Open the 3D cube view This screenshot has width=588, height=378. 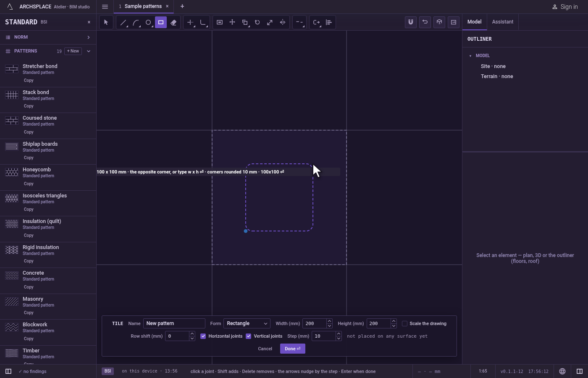pos(439,22)
